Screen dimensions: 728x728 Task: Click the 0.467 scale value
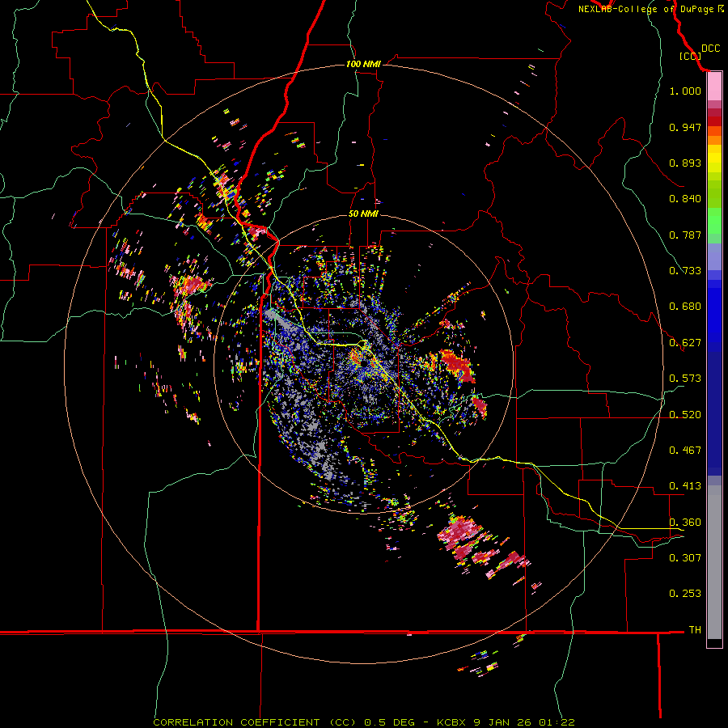685,451
